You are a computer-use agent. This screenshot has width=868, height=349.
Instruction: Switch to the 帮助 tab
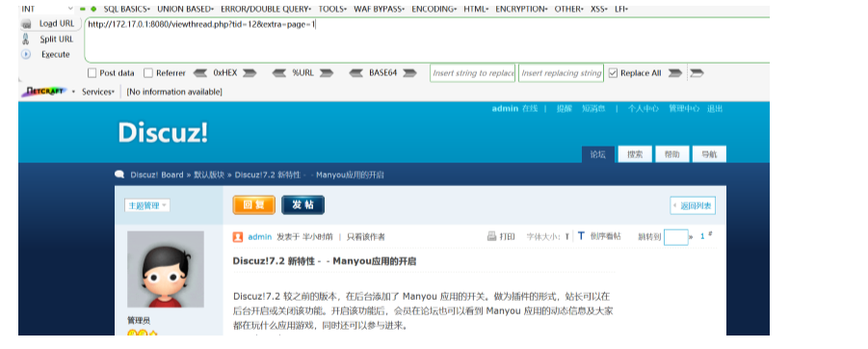point(672,154)
